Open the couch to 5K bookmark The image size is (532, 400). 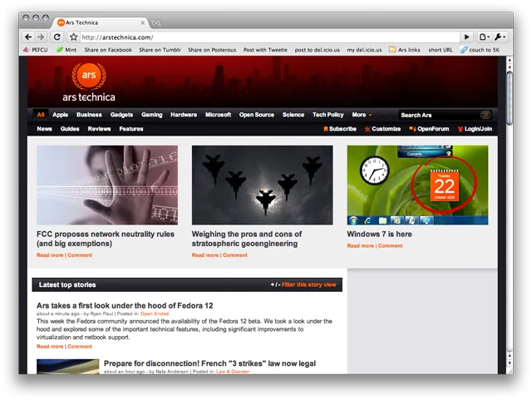tap(480, 50)
